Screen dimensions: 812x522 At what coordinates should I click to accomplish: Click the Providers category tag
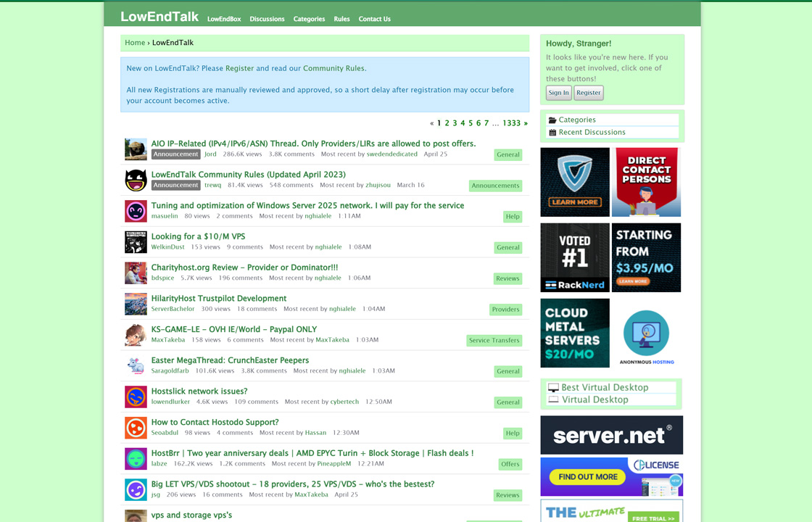505,309
